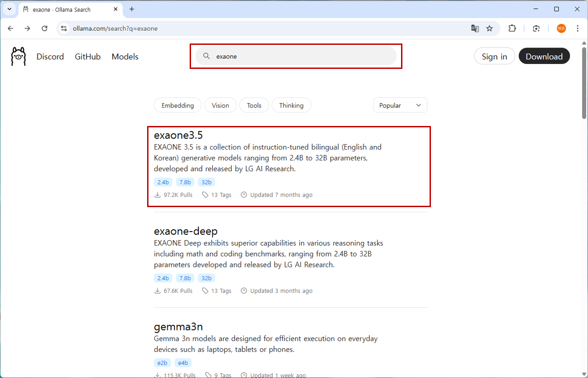This screenshot has height=378, width=588.
Task: Click the search magnifier icon
Action: [x=206, y=56]
